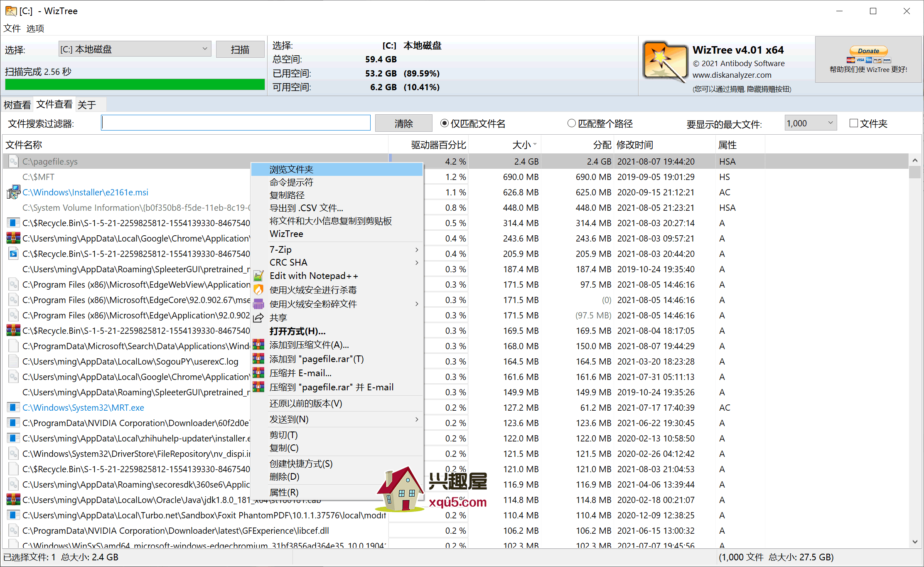Click the 修改时间 column header
Viewport: 924px width, 567px height.
point(665,145)
